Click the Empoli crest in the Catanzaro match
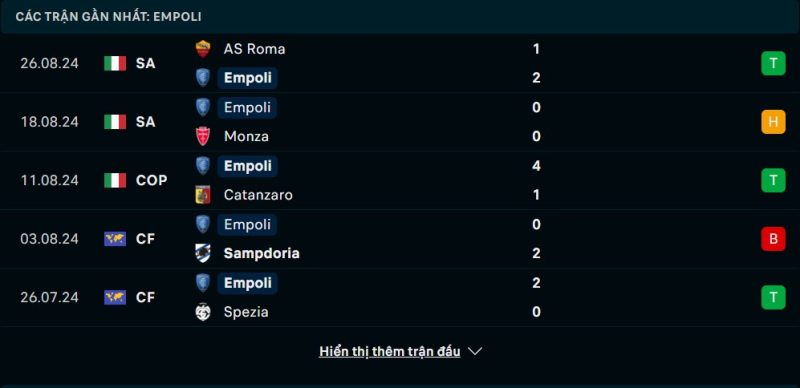The image size is (800, 388). (x=203, y=166)
